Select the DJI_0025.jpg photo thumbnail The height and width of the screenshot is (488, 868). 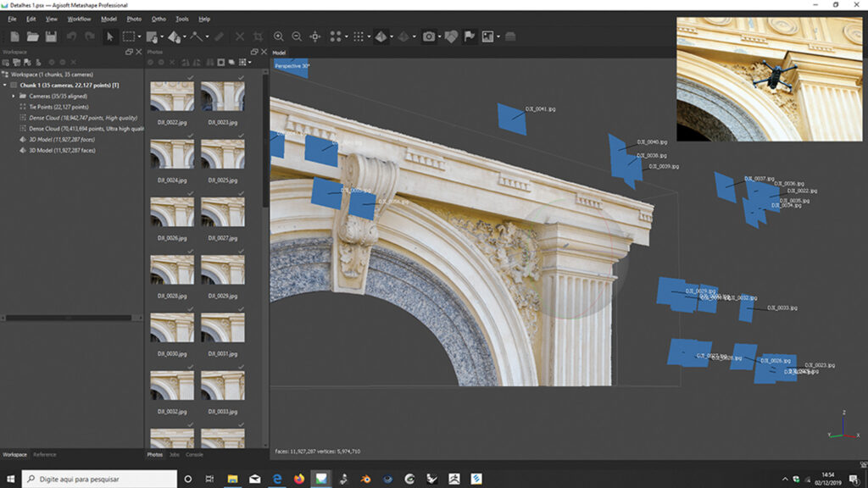pyautogui.click(x=223, y=154)
